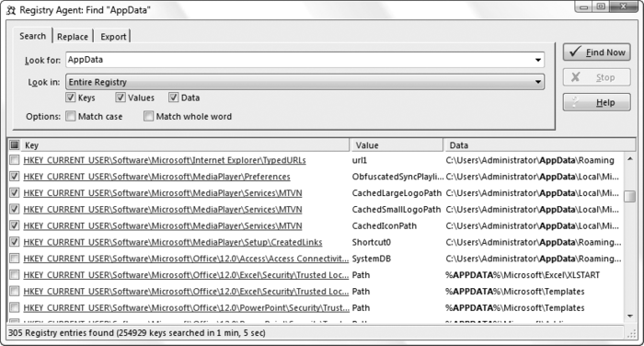The width and height of the screenshot is (644, 346).
Task: Select the ObfuscatedSyncPlayli... value cell
Action: pyautogui.click(x=398, y=177)
